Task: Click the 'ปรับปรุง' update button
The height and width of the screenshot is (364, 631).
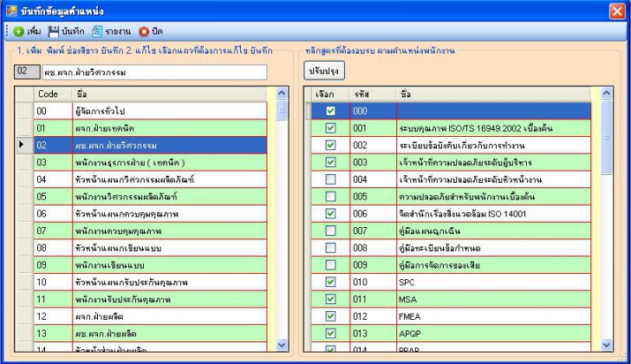Action: point(324,71)
